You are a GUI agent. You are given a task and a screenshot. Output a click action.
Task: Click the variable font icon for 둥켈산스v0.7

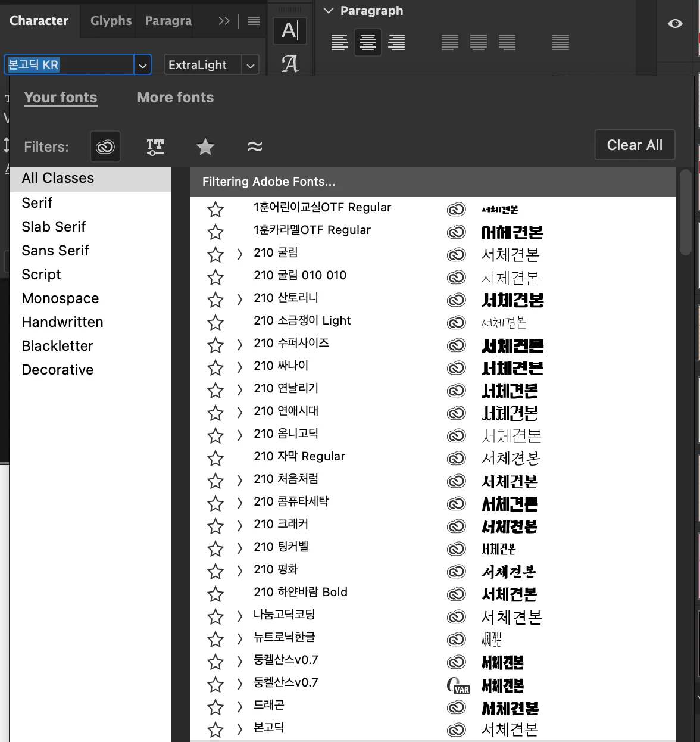click(x=458, y=685)
